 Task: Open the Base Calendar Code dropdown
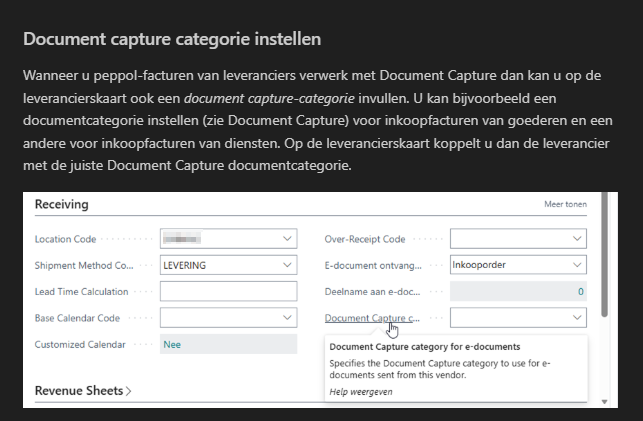pyautogui.click(x=288, y=317)
